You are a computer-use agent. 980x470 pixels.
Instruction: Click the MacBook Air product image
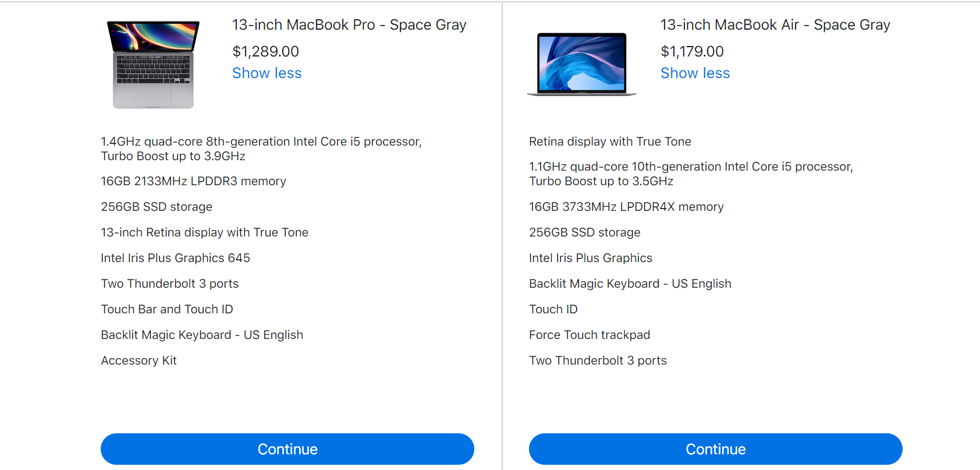click(581, 64)
